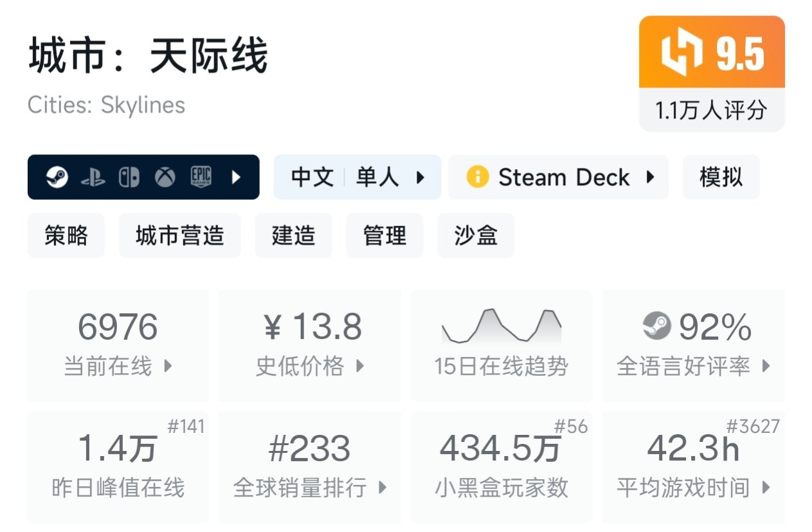Open the 城市营造 tag
Screen dimensions: 812x532
coord(179,235)
